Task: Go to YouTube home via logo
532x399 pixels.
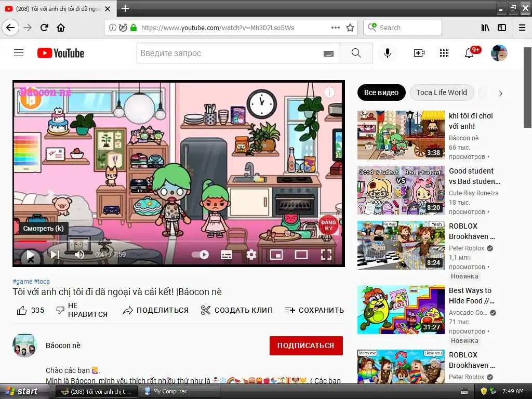Action: pyautogui.click(x=61, y=54)
